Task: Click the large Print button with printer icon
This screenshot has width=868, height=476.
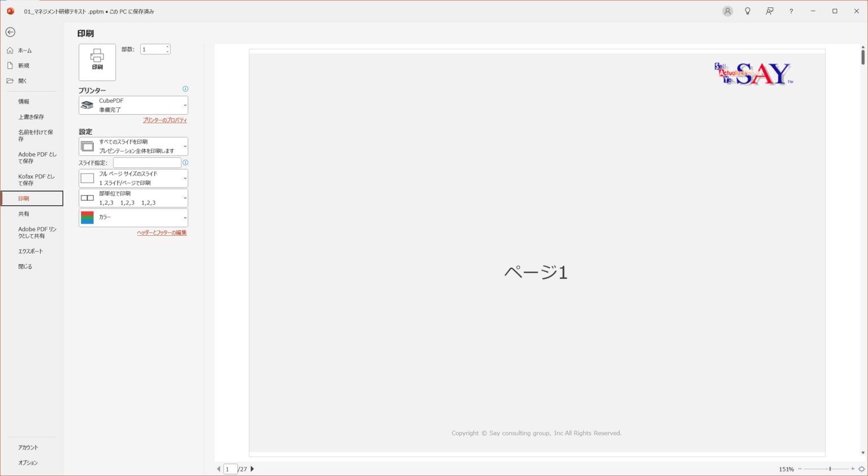Action: point(97,62)
